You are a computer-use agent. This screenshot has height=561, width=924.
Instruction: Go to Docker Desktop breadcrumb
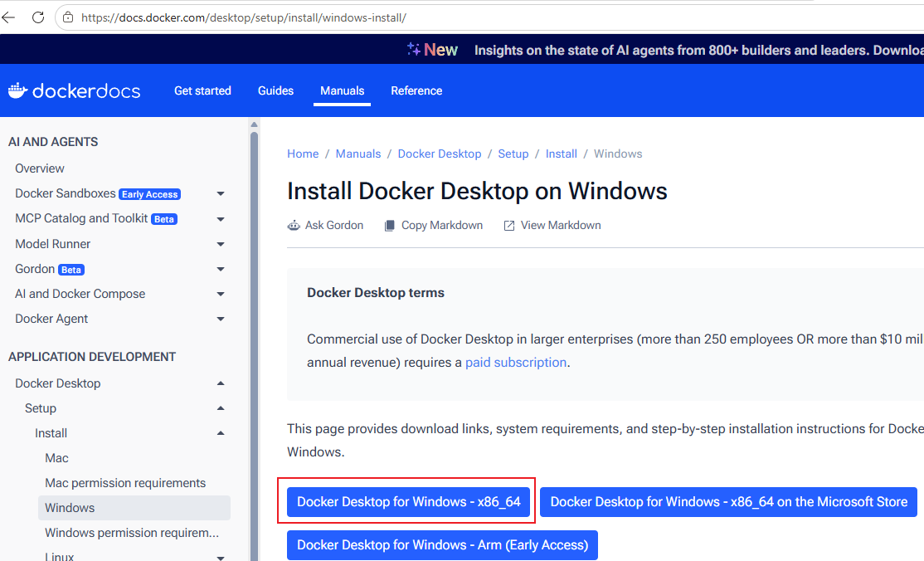point(440,154)
